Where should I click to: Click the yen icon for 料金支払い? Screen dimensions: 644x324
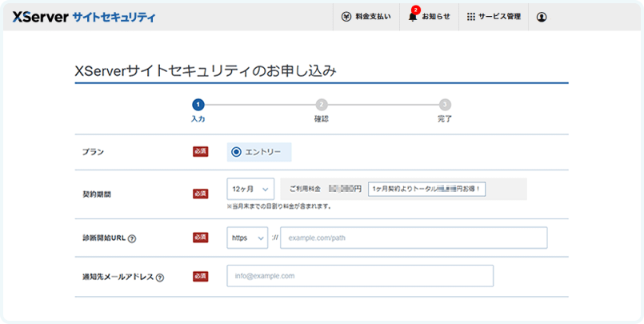pos(346,17)
